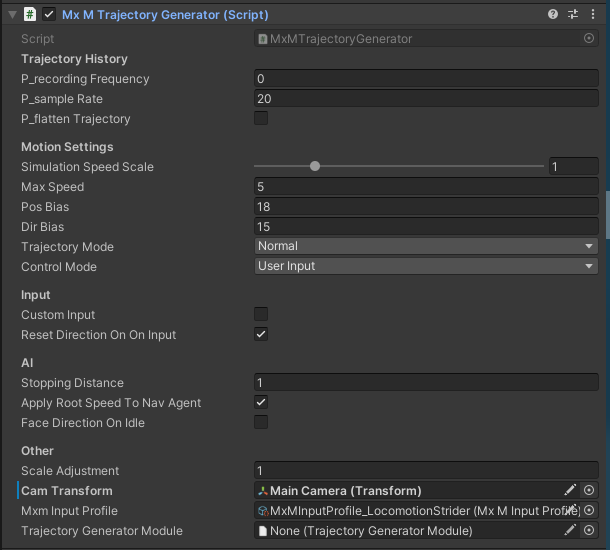The image size is (610, 550).
Task: Click the Script object picker circle
Action: click(589, 38)
